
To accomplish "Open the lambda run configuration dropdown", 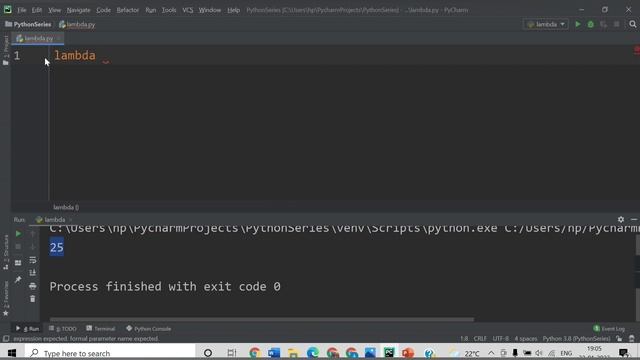I will tap(546, 24).
